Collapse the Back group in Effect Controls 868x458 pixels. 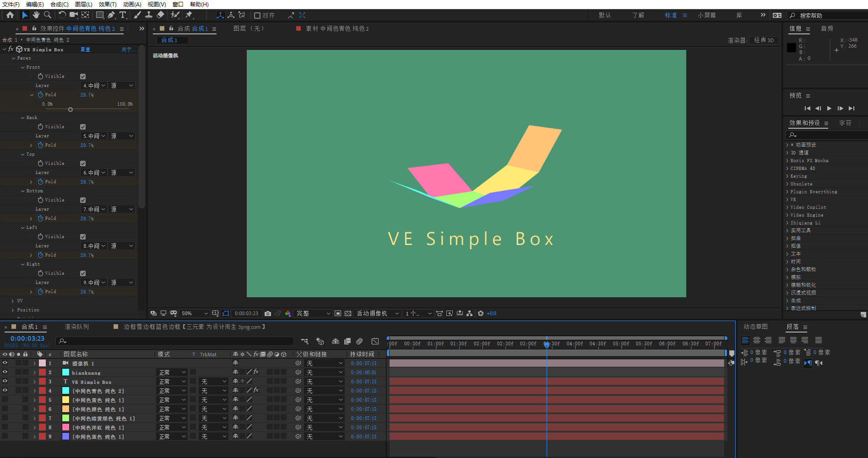click(22, 117)
